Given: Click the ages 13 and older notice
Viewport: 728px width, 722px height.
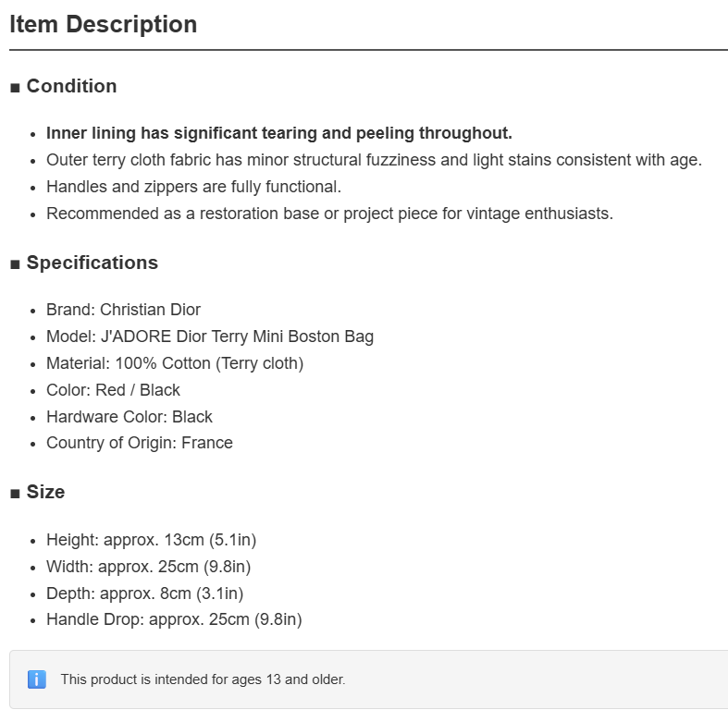Looking at the screenshot, I should pos(203,679).
